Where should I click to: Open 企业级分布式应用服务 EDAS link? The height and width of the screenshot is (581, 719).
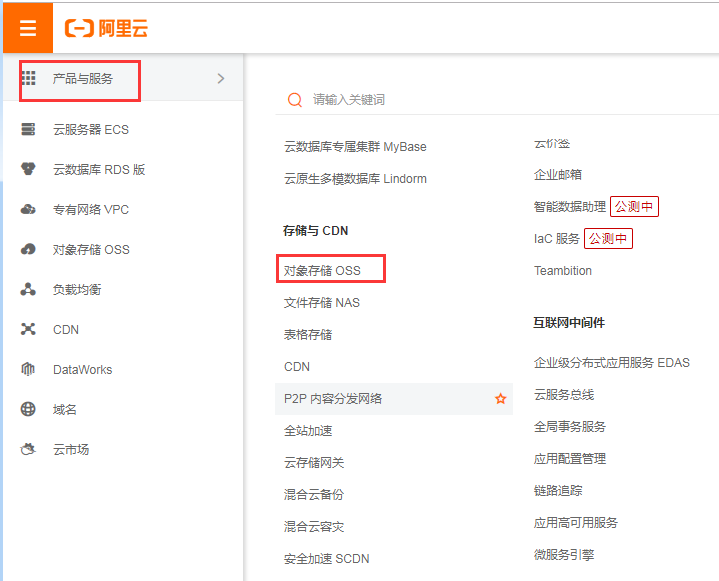(612, 363)
